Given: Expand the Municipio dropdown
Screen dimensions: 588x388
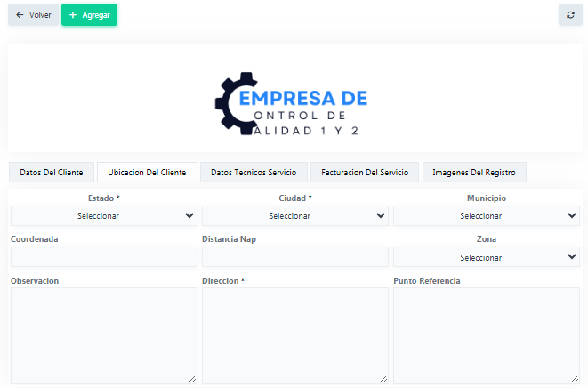Looking at the screenshot, I should click(487, 215).
